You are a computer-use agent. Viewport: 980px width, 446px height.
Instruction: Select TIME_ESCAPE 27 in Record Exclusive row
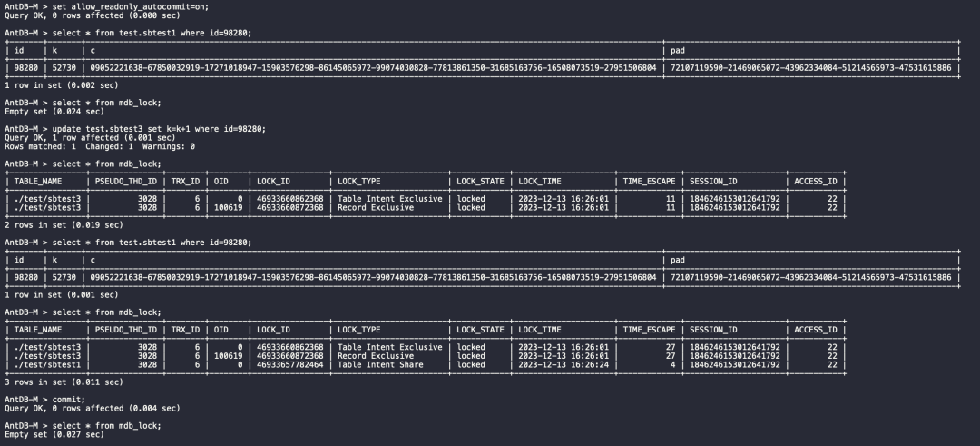(x=671, y=356)
